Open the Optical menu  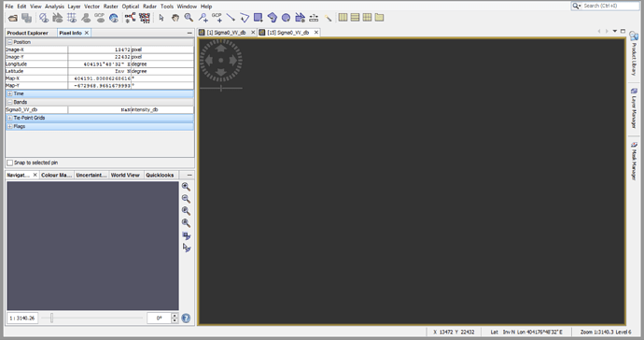coord(130,7)
